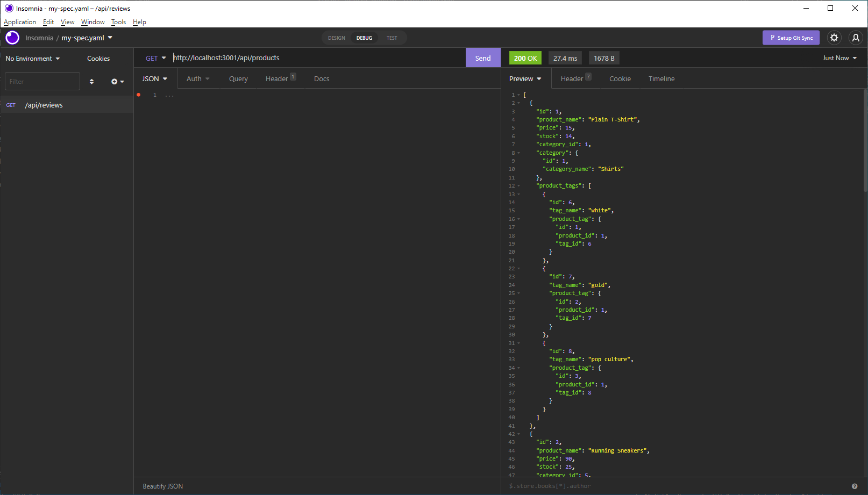Switch to the Docs tab

tap(322, 78)
